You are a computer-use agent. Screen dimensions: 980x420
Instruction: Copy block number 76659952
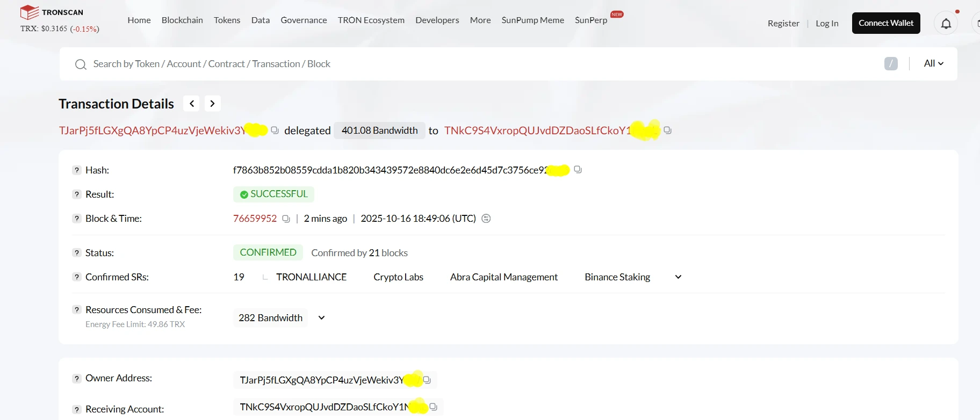pos(286,219)
